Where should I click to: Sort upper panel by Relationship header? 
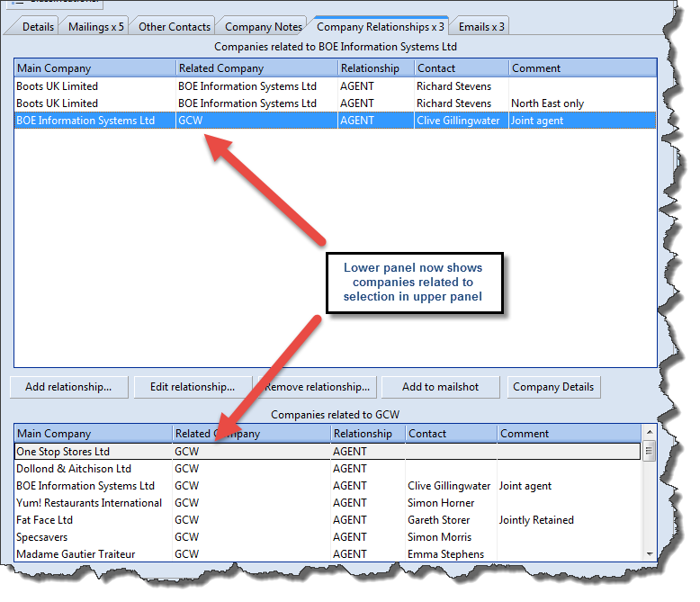click(x=376, y=68)
